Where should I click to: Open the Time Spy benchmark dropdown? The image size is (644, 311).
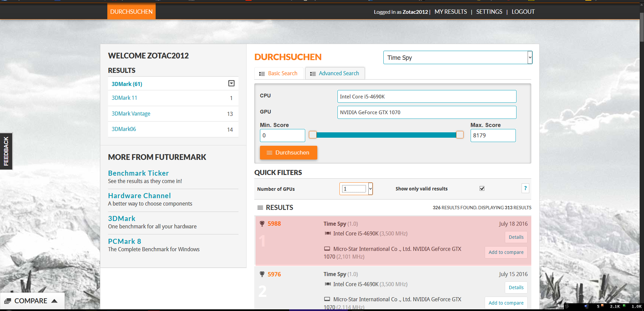click(458, 57)
